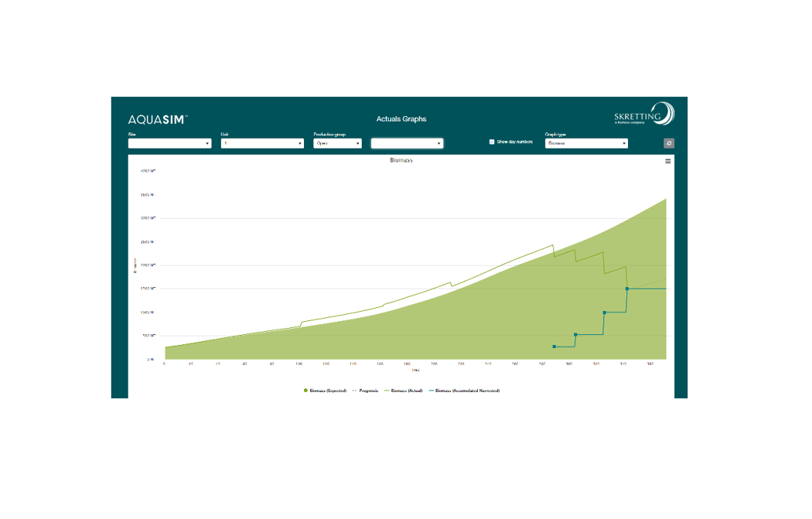Click the third harvested biomass step marker

click(604, 312)
